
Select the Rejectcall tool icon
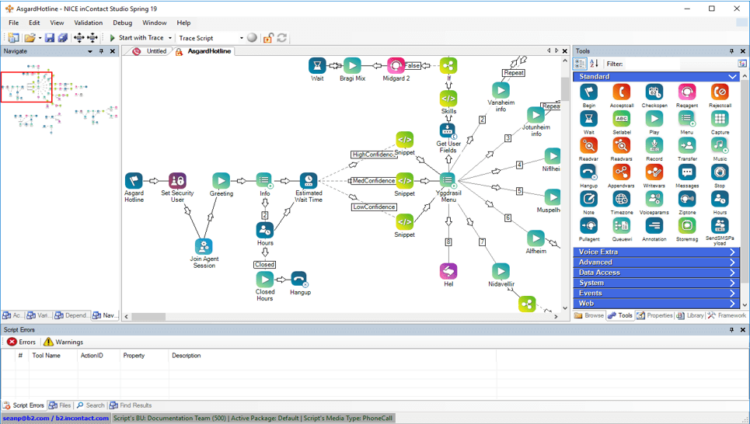(x=719, y=92)
